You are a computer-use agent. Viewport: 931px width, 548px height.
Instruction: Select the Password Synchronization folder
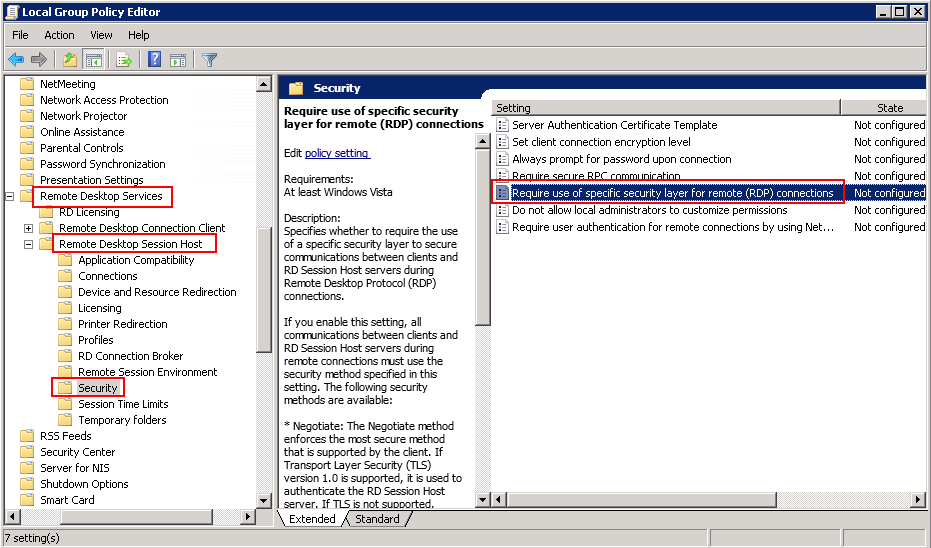click(x=103, y=164)
